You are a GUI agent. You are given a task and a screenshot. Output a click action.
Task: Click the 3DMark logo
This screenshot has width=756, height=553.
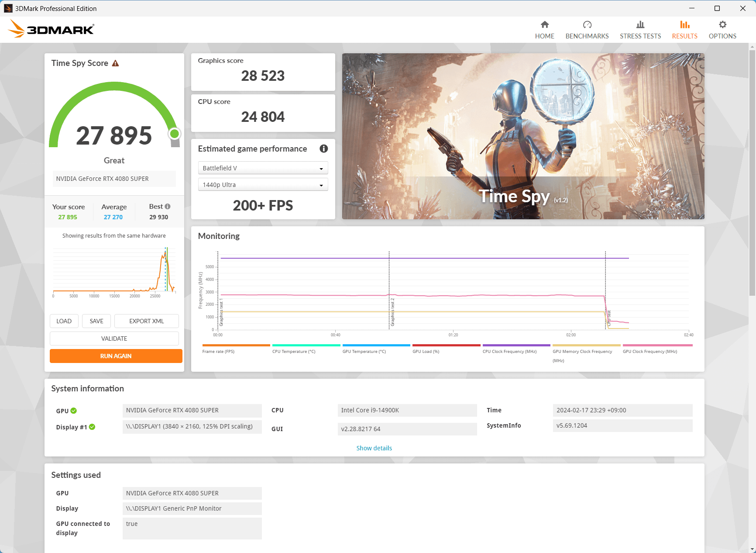[51, 29]
